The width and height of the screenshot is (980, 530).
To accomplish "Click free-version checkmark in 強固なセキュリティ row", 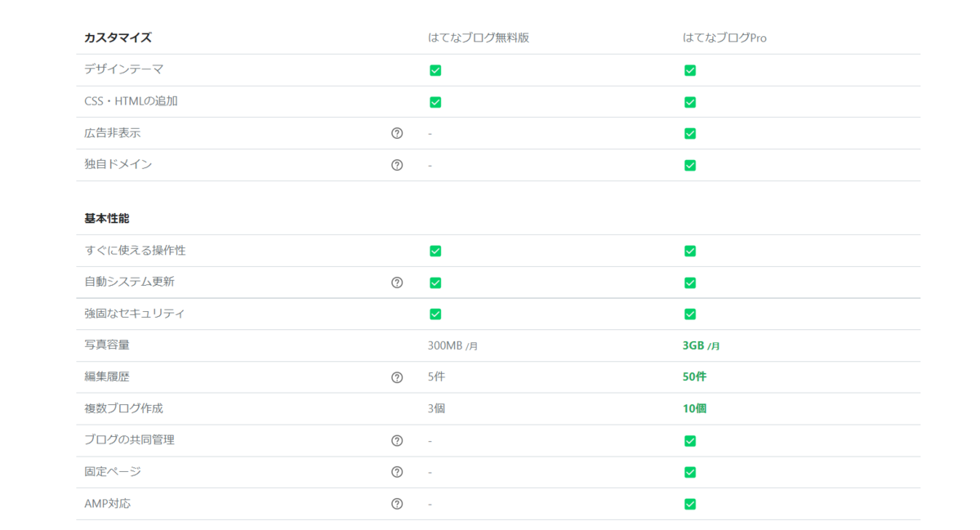I will point(435,314).
